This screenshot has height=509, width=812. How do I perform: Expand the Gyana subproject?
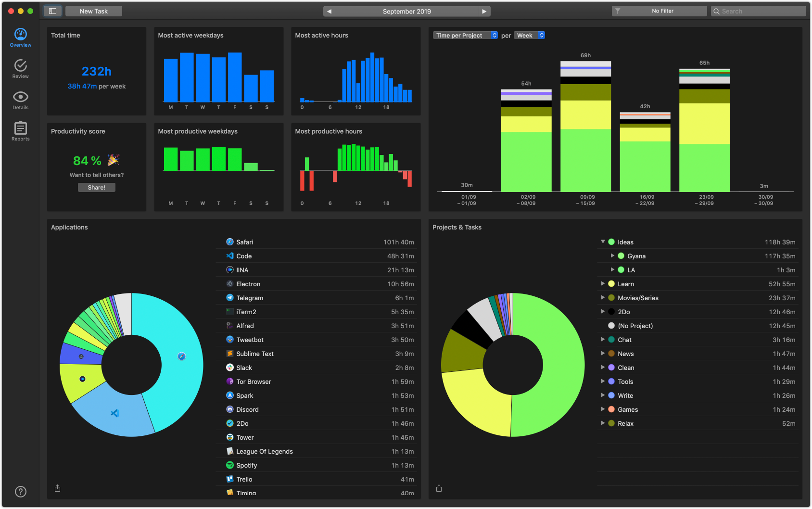[612, 256]
